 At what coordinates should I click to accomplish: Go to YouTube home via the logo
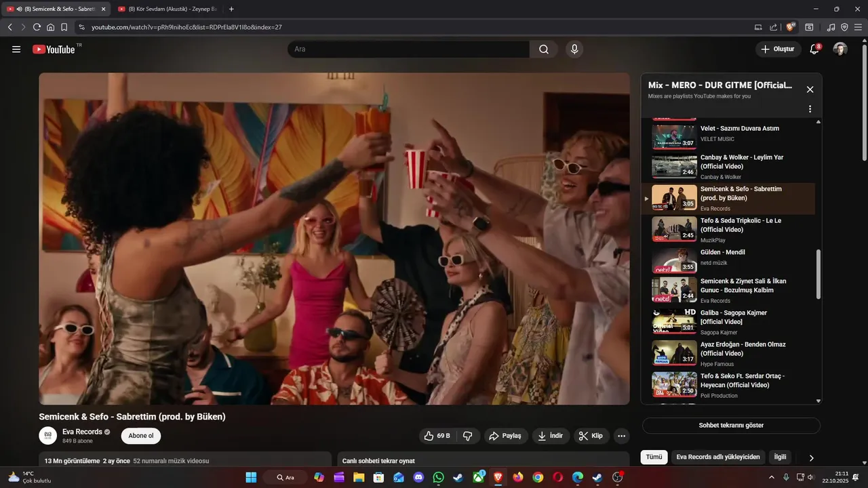tap(54, 49)
